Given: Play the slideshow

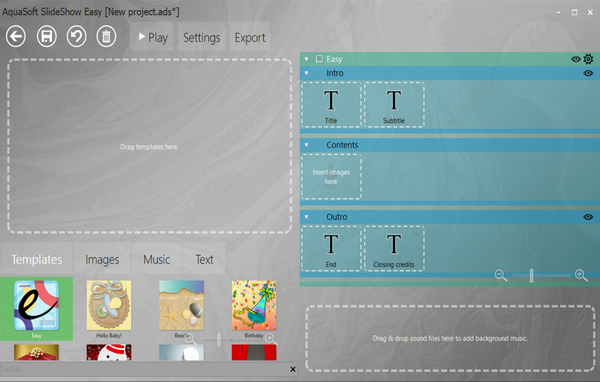Looking at the screenshot, I should point(152,37).
